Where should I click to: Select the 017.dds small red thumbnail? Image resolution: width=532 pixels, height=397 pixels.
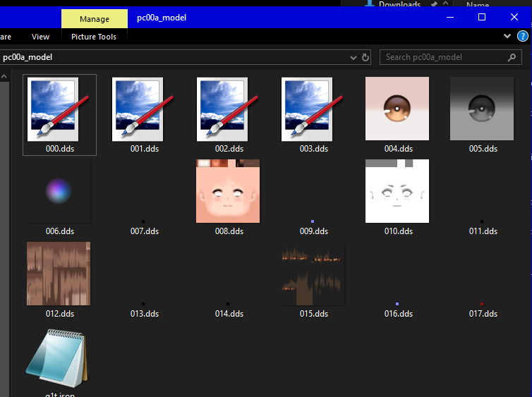click(482, 304)
